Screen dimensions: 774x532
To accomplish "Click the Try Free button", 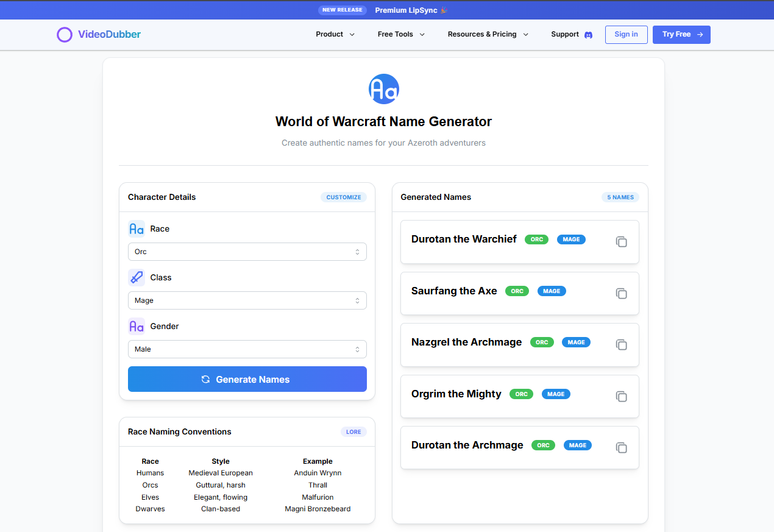I will tap(681, 35).
